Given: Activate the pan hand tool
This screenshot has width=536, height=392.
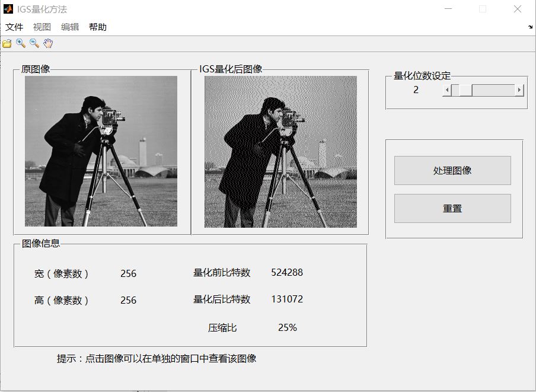Looking at the screenshot, I should pos(48,43).
